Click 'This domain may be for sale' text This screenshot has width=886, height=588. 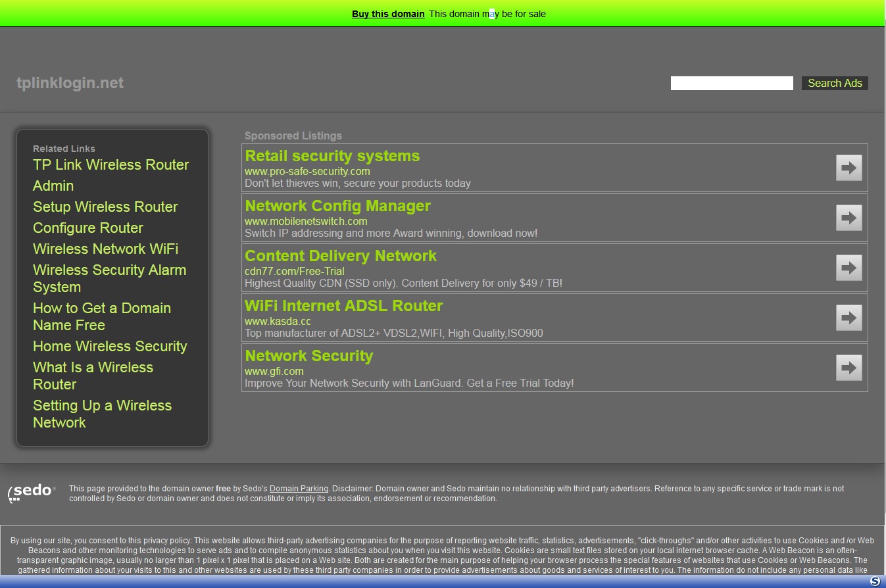(x=487, y=14)
